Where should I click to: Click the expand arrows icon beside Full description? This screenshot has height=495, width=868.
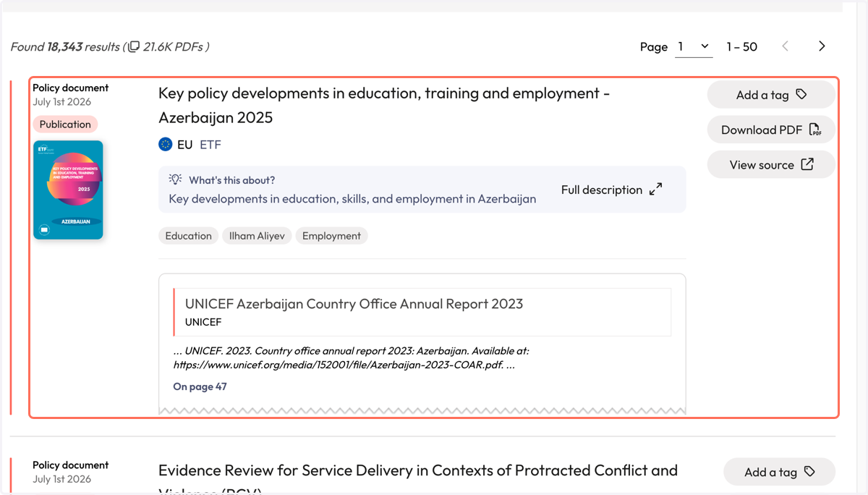pyautogui.click(x=656, y=190)
